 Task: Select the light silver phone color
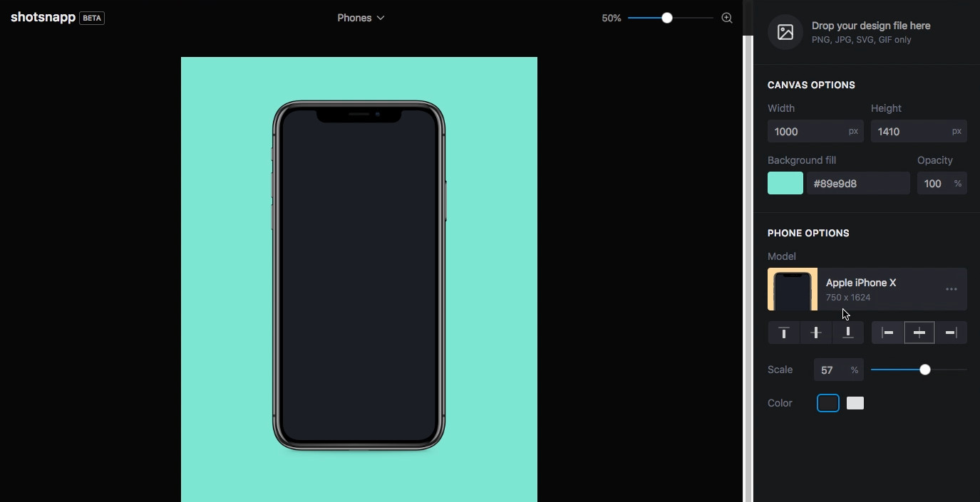[855, 403]
